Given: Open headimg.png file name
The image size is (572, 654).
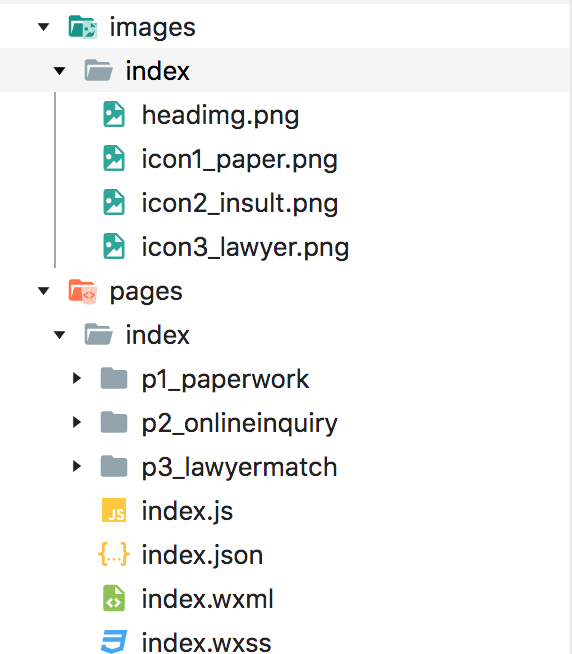Looking at the screenshot, I should pyautogui.click(x=220, y=116).
